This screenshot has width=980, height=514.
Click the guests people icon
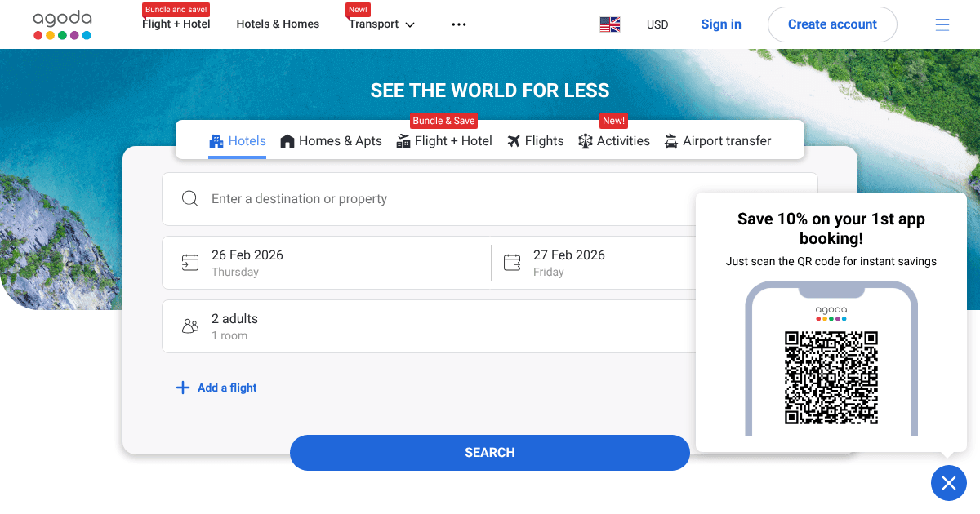[190, 326]
